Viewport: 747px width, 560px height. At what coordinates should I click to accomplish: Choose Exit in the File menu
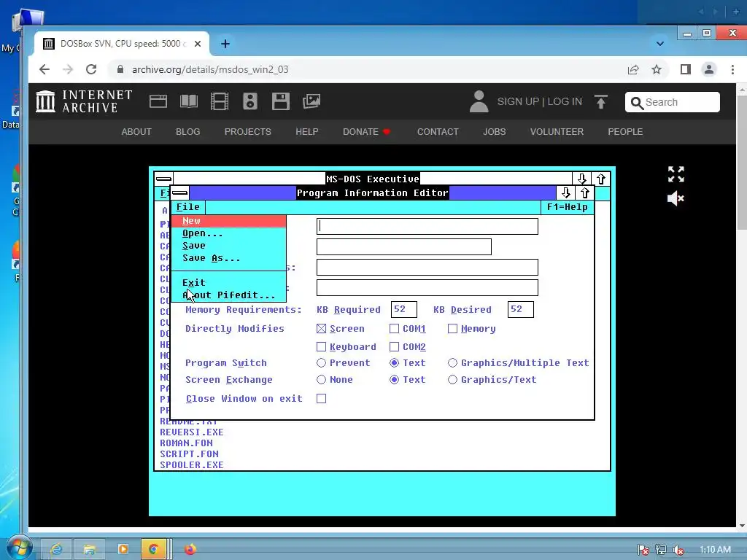228,283
